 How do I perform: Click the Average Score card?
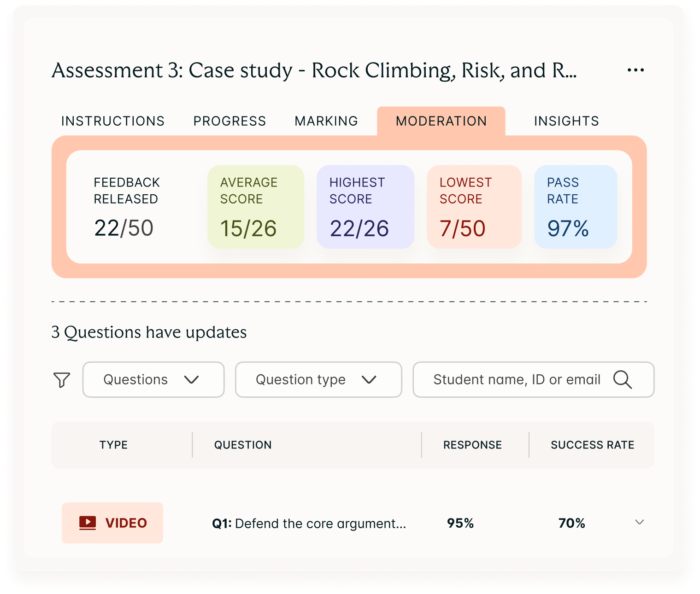pos(256,207)
